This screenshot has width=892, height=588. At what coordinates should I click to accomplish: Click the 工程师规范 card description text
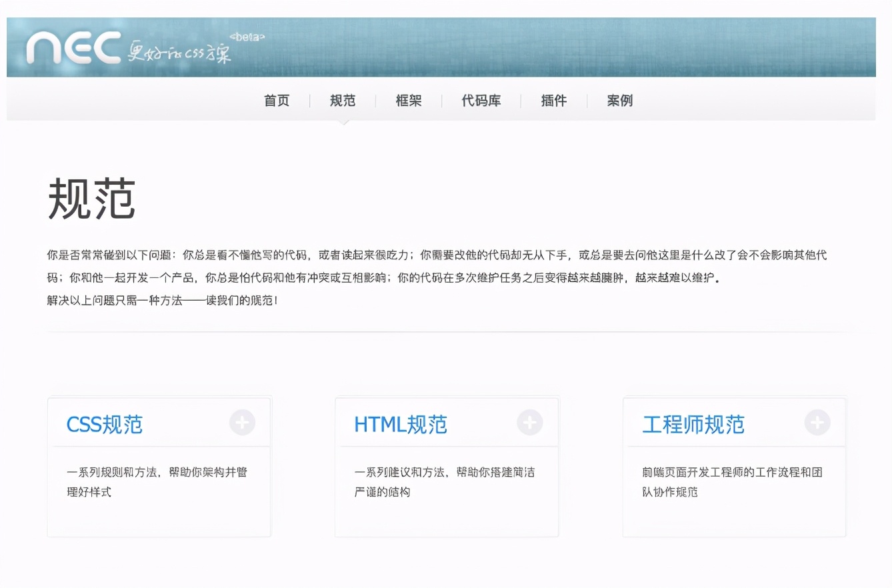point(732,482)
